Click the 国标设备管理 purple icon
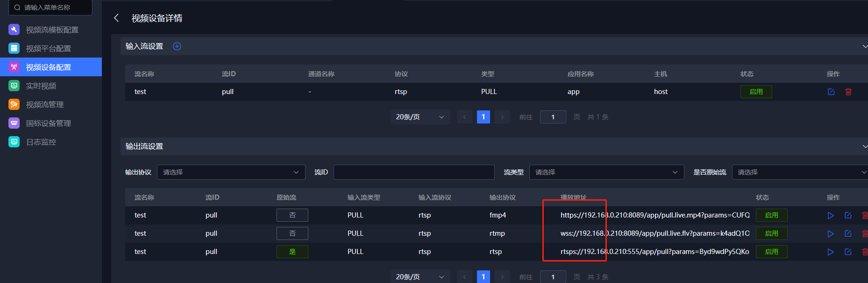Screen dimensions: 868x283 pos(14,123)
